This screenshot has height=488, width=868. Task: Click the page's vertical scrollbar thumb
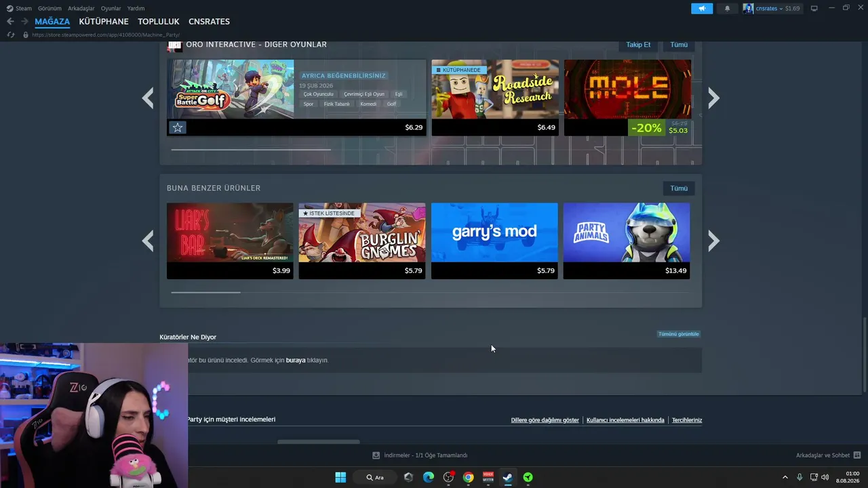click(x=865, y=354)
